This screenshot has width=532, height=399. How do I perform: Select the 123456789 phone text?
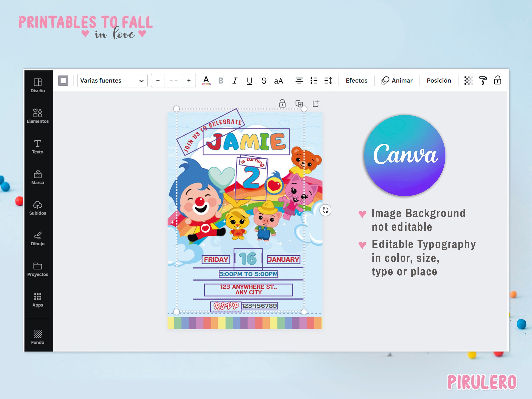(x=259, y=306)
